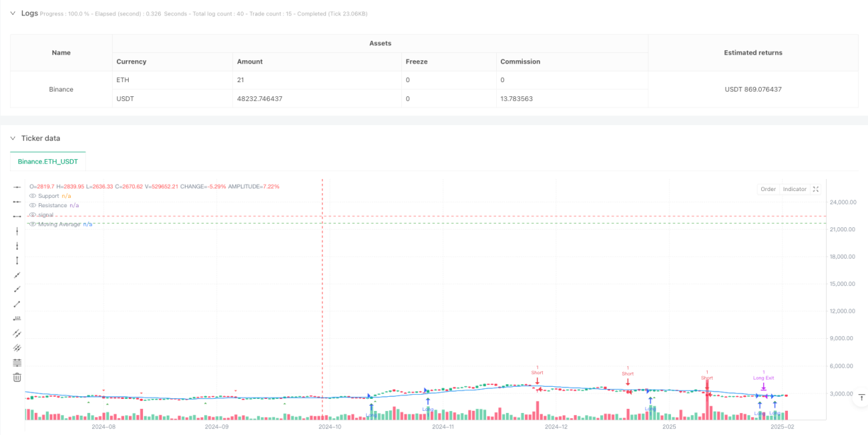The image size is (868, 435).
Task: Select the parallel channel drawing tool
Action: 17,333
